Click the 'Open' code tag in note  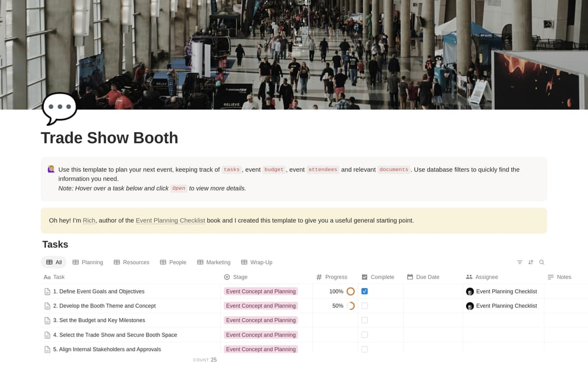(179, 188)
